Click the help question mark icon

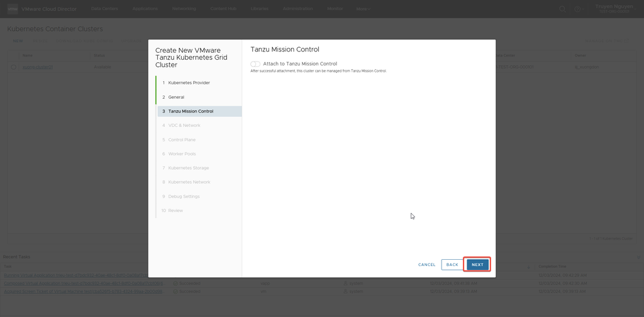point(577,9)
